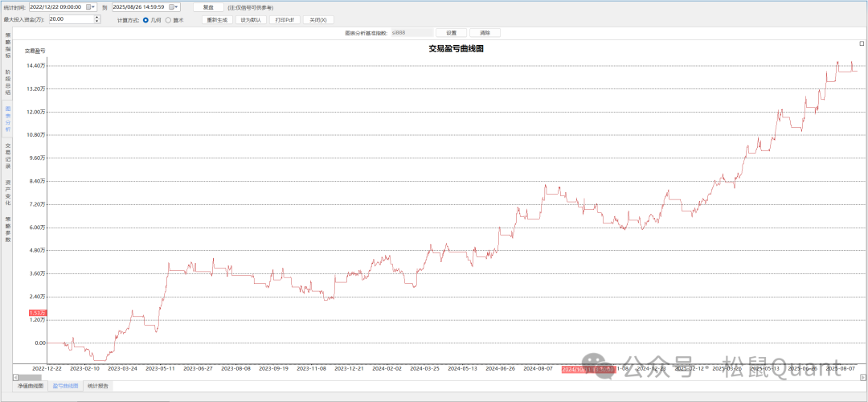Switch to the 策略指标 side tab
This screenshot has width=868, height=402.
click(8, 47)
